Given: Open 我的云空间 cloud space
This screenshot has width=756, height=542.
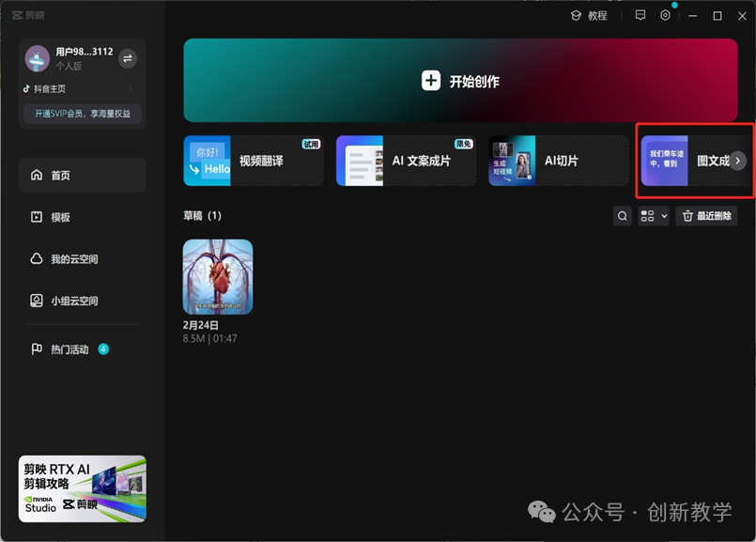Looking at the screenshot, I should (x=83, y=259).
